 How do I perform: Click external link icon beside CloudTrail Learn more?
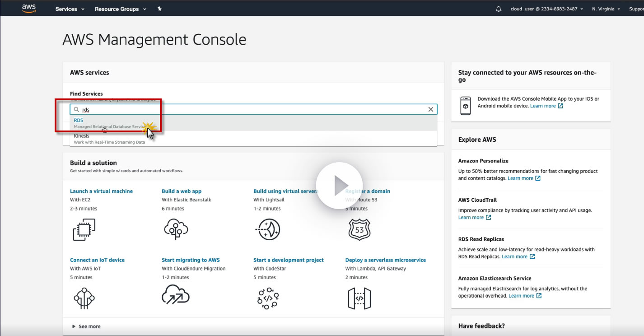[488, 218]
